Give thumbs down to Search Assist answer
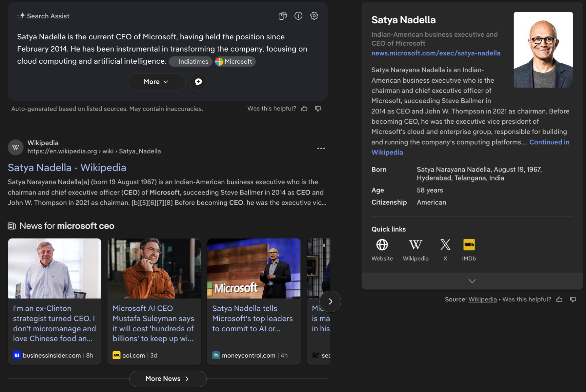586x392 pixels. tap(318, 109)
